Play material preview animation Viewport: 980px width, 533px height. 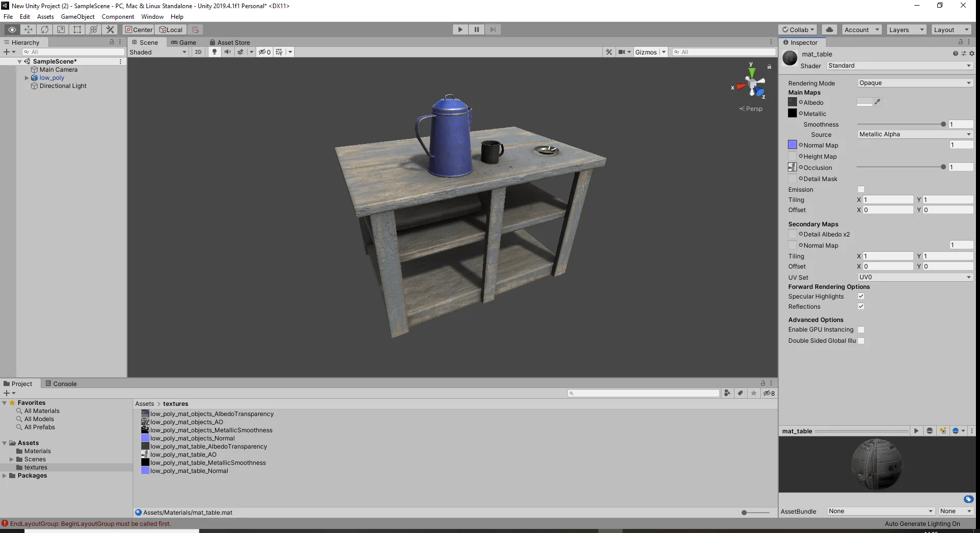click(x=916, y=431)
